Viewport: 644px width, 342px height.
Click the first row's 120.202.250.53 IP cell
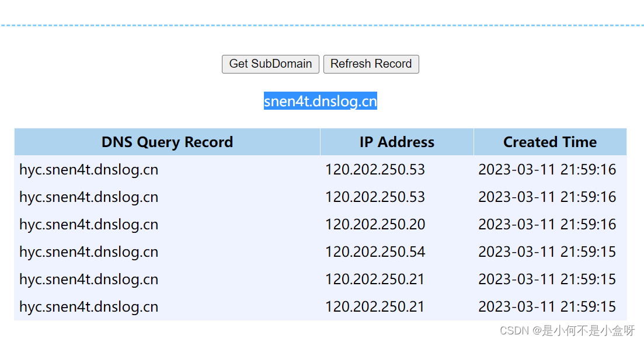pos(375,170)
